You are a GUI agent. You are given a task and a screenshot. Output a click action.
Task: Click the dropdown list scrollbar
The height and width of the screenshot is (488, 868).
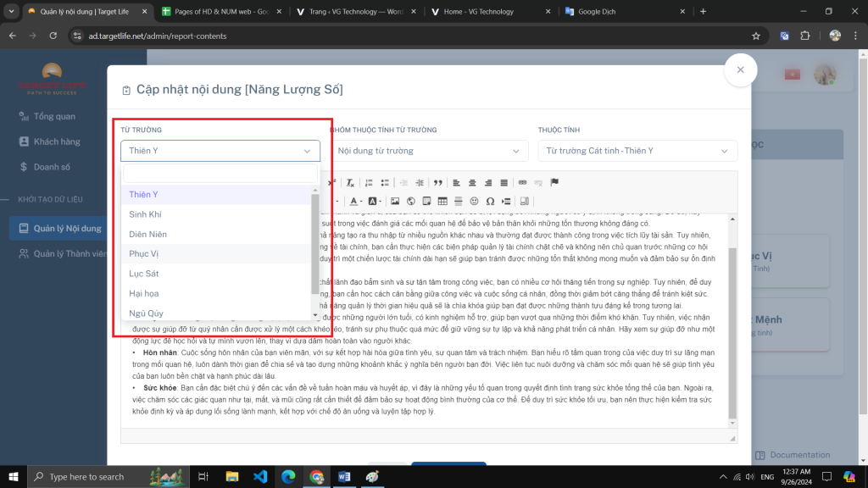[315, 243]
